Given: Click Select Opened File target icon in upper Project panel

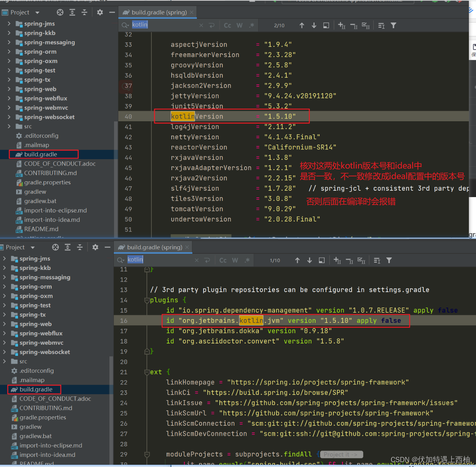Looking at the screenshot, I should coord(60,12).
